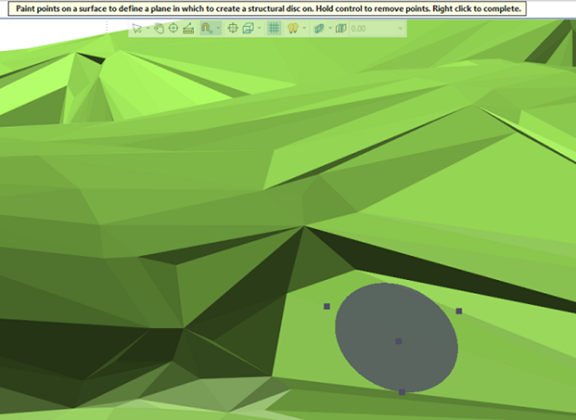Toggle the magnet snap tool
The height and width of the screenshot is (420, 576).
coord(206,28)
